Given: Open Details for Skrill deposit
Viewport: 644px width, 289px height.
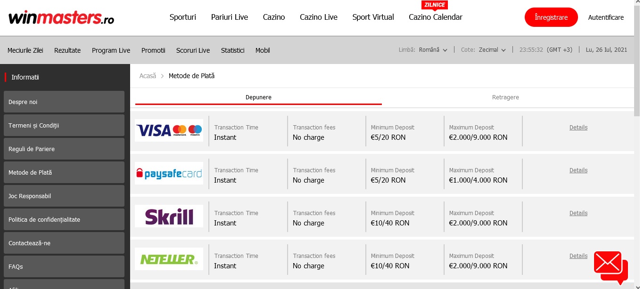Looking at the screenshot, I should (x=578, y=213).
